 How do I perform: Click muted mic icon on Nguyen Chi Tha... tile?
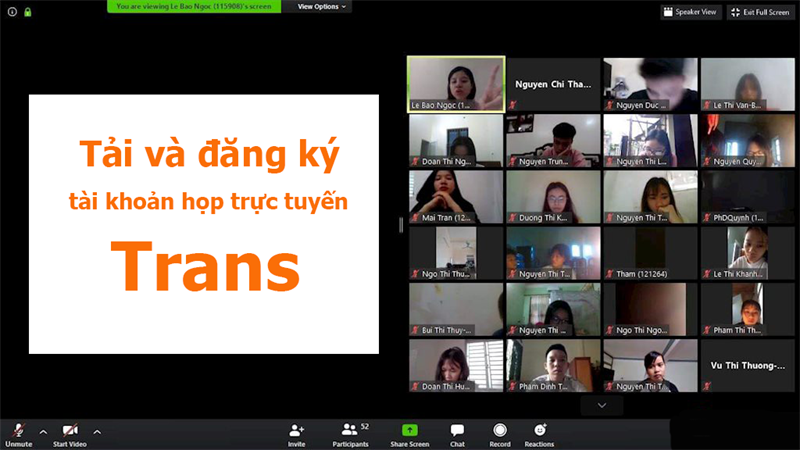513,105
